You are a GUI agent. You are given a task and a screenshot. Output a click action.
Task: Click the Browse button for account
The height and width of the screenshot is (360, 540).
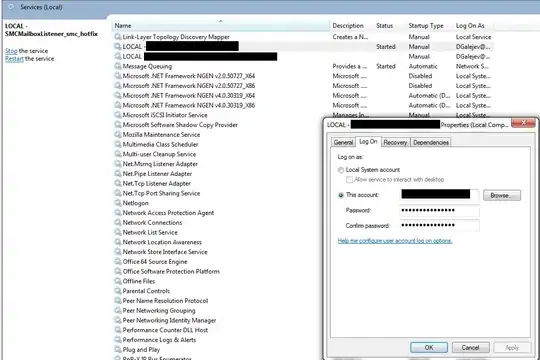point(501,195)
